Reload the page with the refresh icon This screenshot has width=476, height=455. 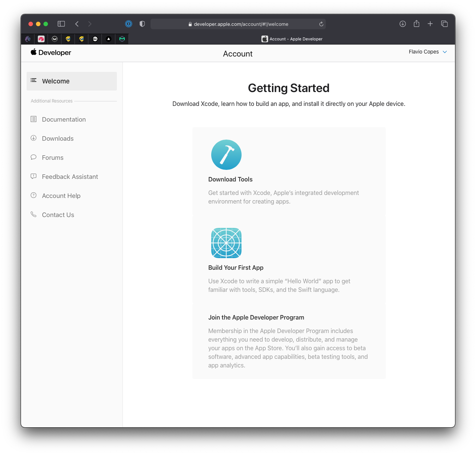321,24
